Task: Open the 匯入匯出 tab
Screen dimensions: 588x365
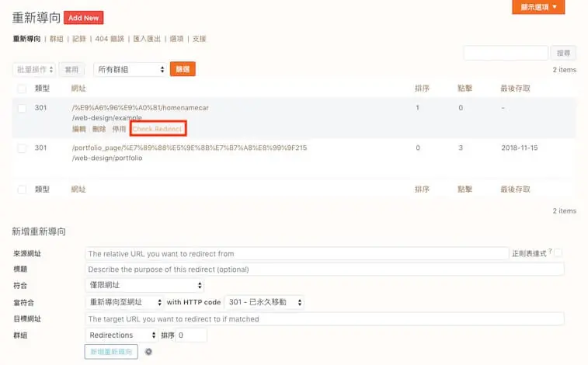Action: (147, 39)
